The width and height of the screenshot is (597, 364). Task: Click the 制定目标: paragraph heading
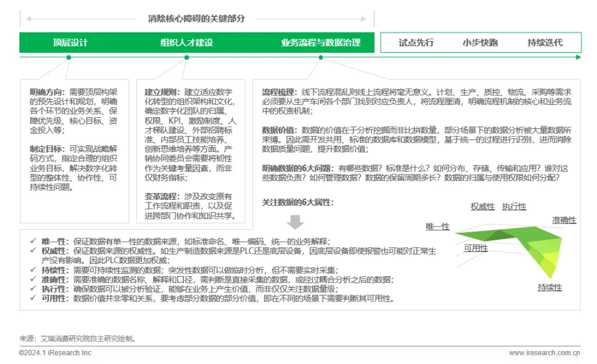pos(48,149)
